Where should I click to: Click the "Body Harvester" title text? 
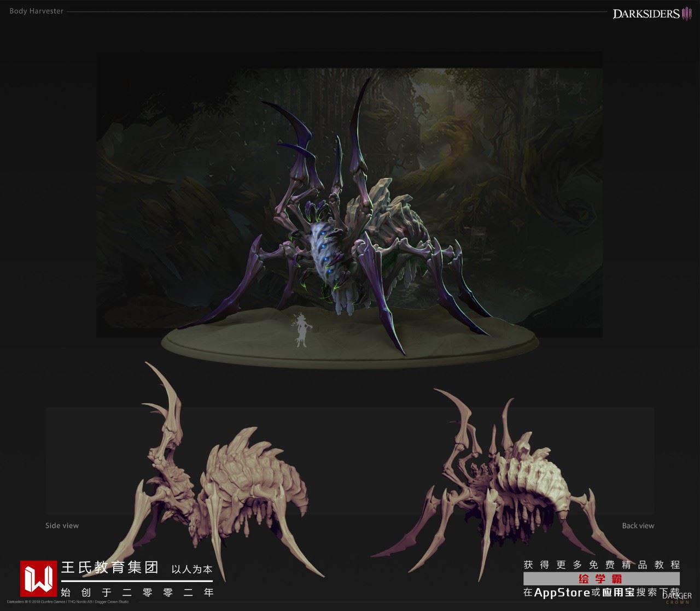(x=36, y=11)
